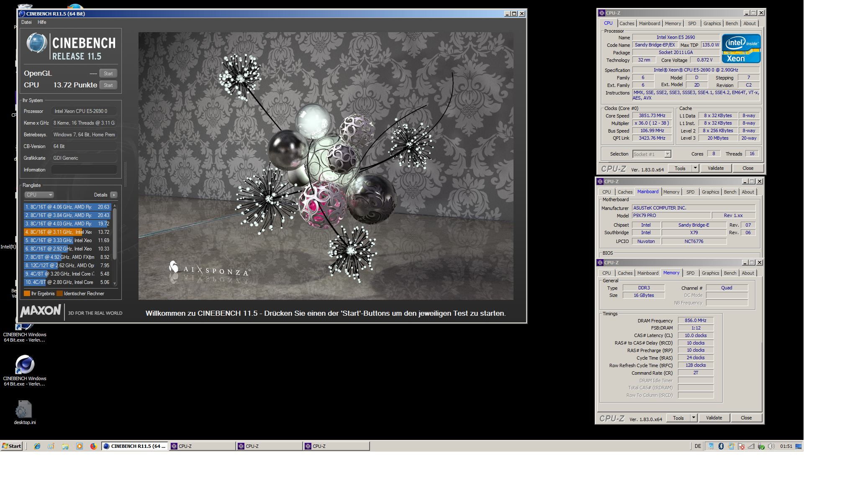Open the Datei menu in Cinebench

click(x=26, y=22)
